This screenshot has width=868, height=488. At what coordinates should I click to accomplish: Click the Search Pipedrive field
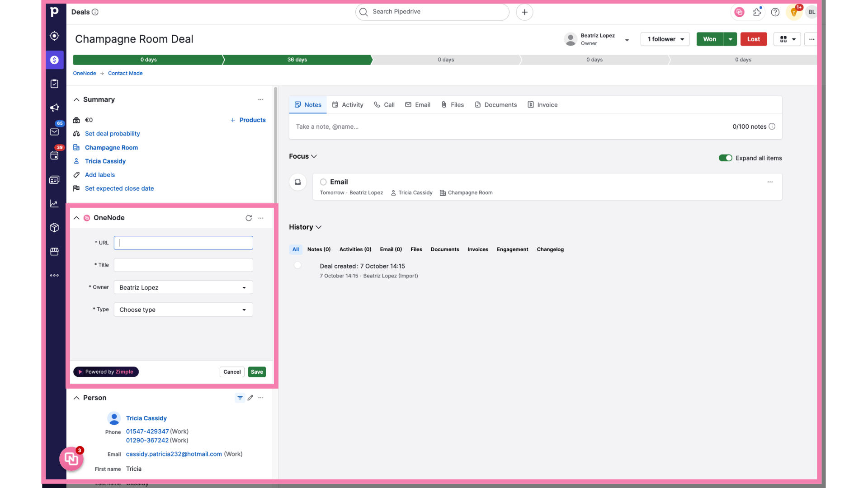click(x=432, y=12)
